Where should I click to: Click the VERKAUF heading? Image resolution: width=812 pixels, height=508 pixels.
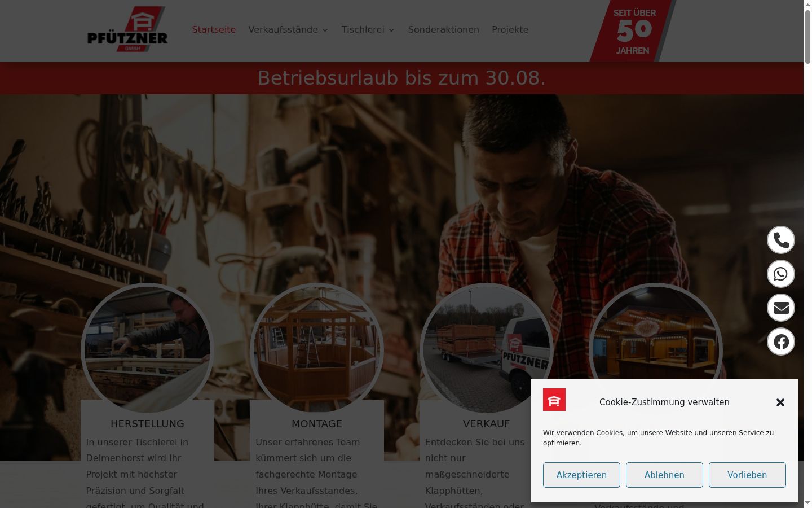click(x=486, y=423)
